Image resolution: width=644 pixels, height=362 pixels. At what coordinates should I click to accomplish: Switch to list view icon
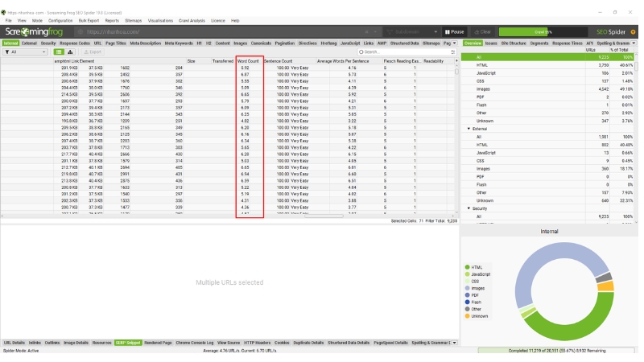coord(59,52)
